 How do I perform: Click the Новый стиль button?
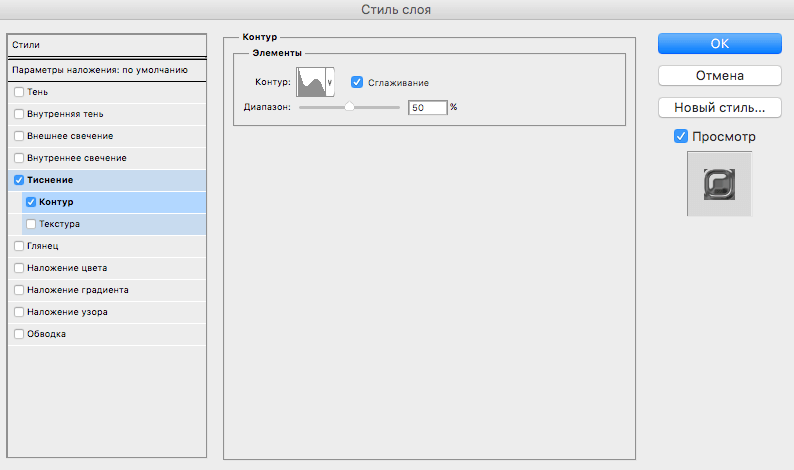(x=720, y=107)
